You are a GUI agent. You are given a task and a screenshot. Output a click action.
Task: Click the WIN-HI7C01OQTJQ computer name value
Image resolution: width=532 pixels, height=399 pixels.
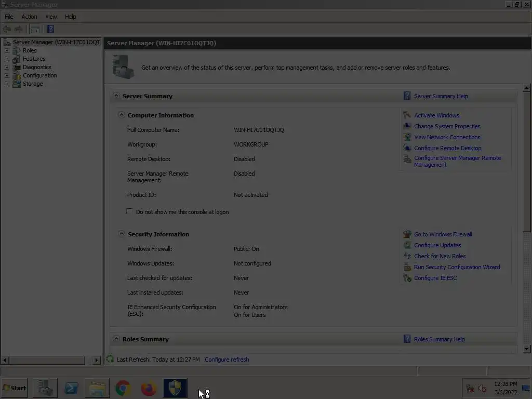[x=259, y=130]
